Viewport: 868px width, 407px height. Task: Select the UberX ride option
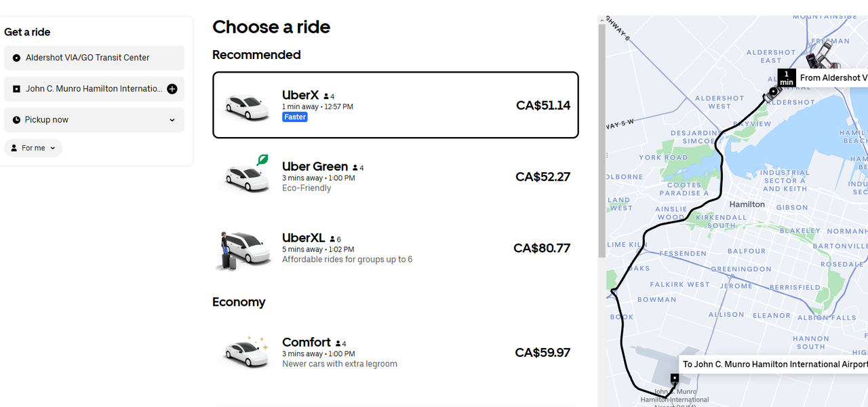coord(395,105)
